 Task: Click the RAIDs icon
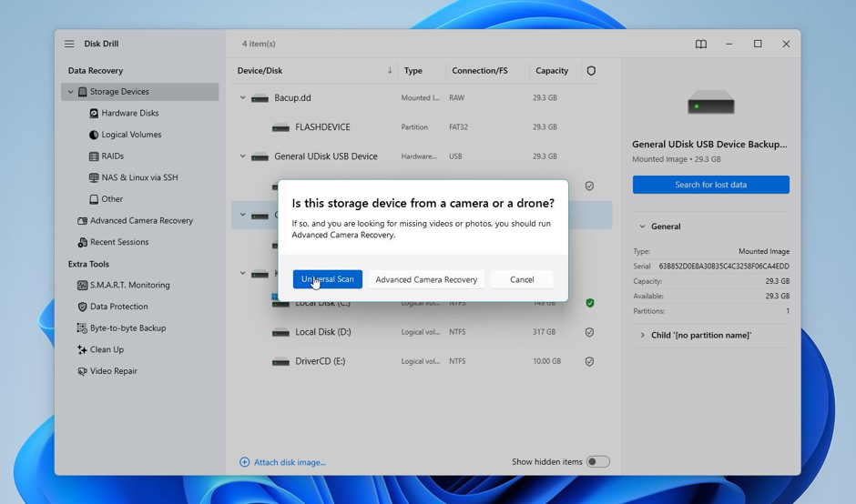click(x=94, y=156)
